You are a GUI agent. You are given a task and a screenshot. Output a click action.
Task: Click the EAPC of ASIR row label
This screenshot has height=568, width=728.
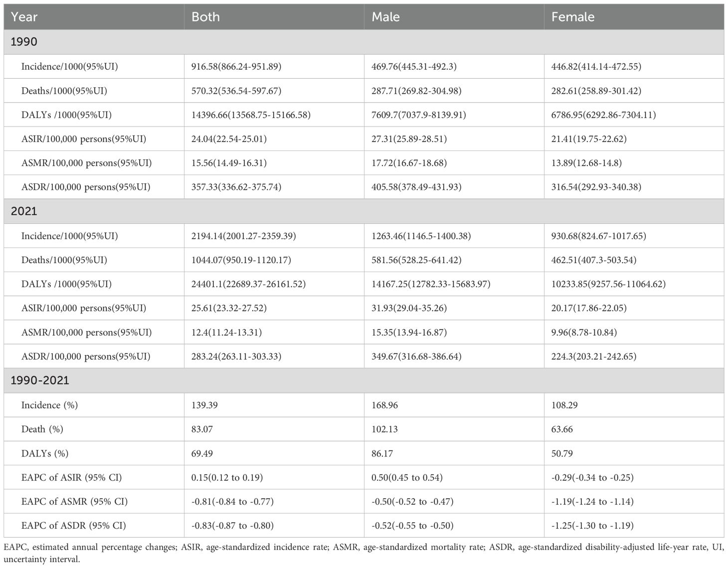[71, 477]
